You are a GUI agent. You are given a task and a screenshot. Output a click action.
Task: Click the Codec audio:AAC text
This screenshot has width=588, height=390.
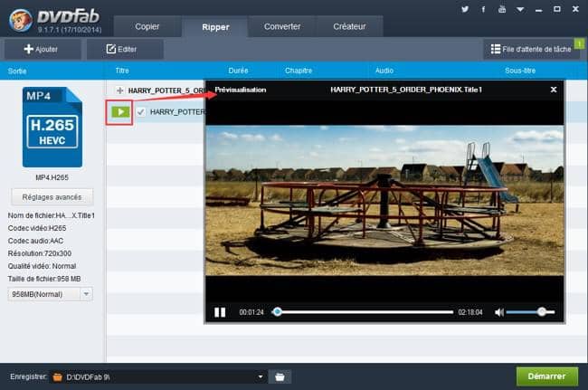tap(35, 241)
